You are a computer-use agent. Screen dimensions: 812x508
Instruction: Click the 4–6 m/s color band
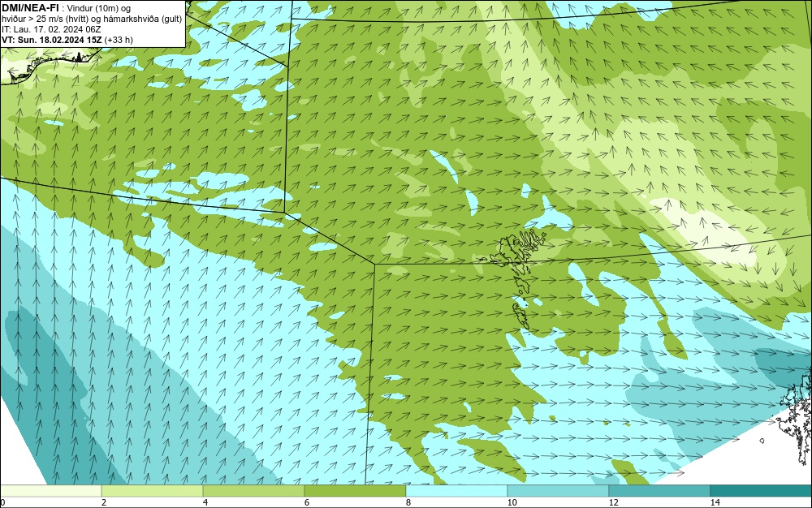[x=253, y=491]
